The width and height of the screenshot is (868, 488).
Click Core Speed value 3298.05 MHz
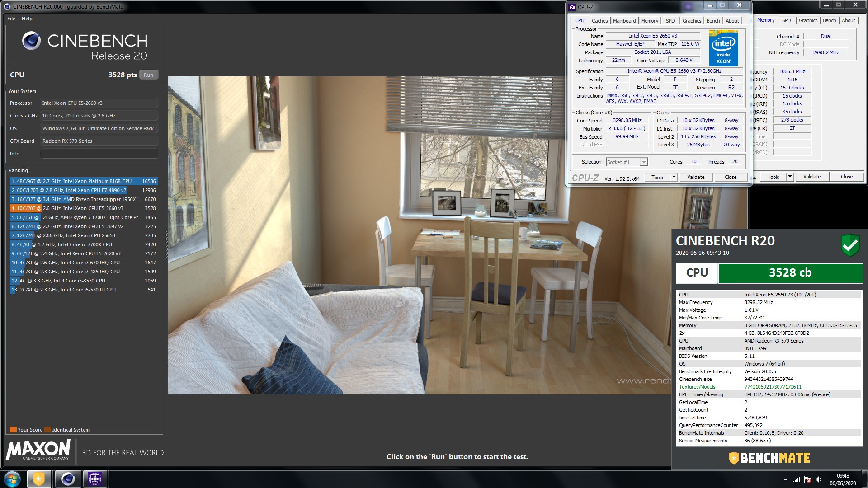(x=627, y=121)
